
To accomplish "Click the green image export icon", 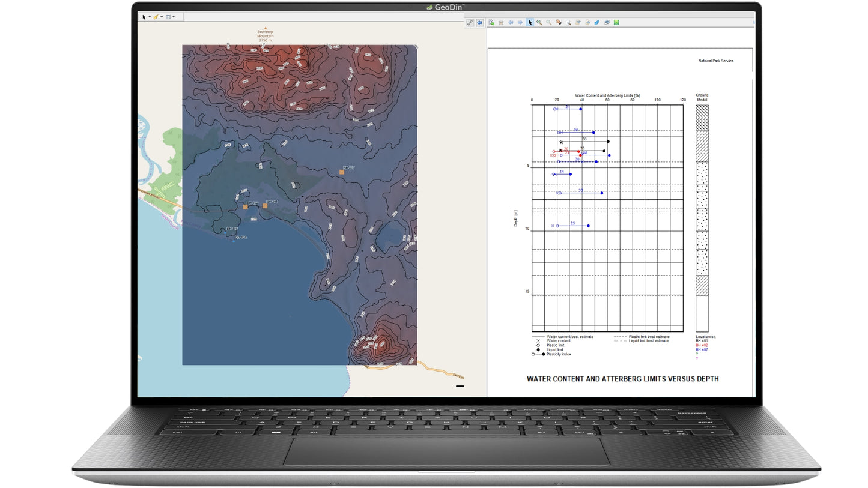I will click(616, 23).
